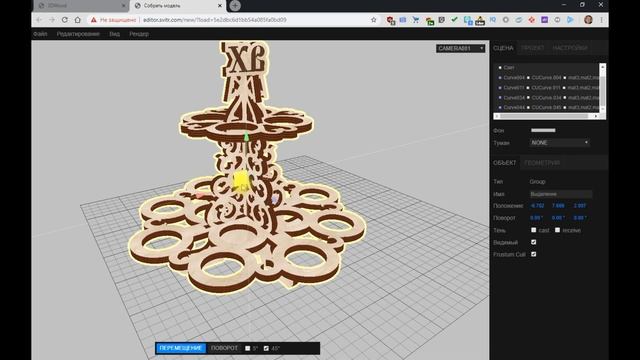
Task: Switch to the Проект panel tab
Action: point(533,48)
